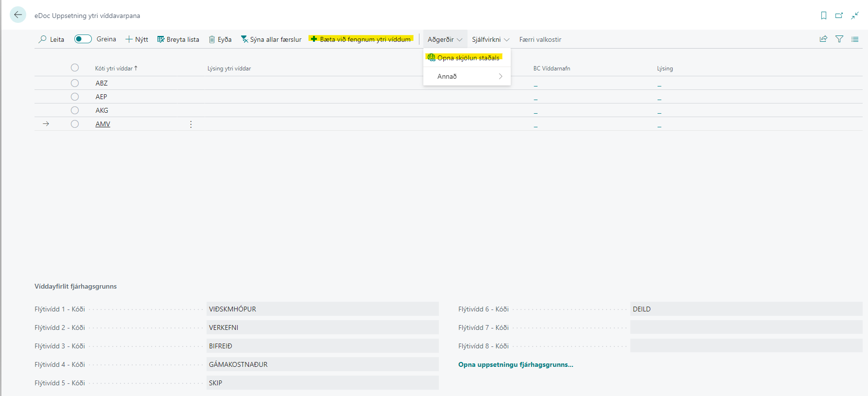Select all rows with header radio button
Image resolution: width=868 pixels, height=396 pixels.
pyautogui.click(x=75, y=68)
